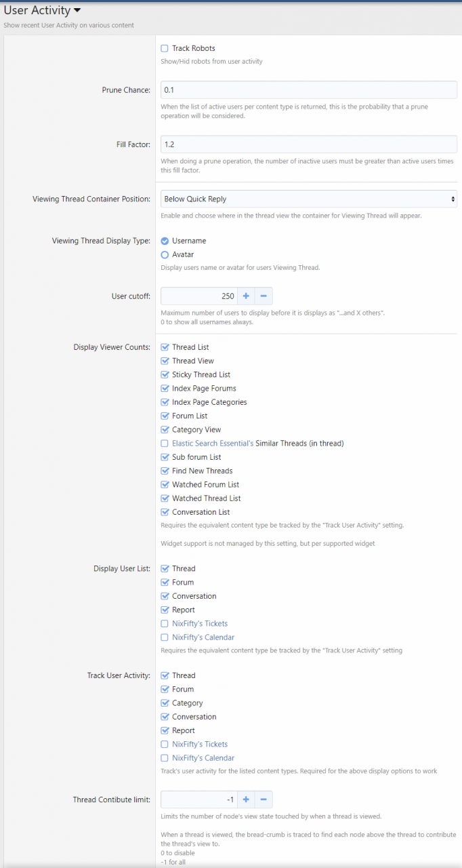This screenshot has height=868, width=462.
Task: Open the User Activity title dropdown arrow
Action: 77,11
